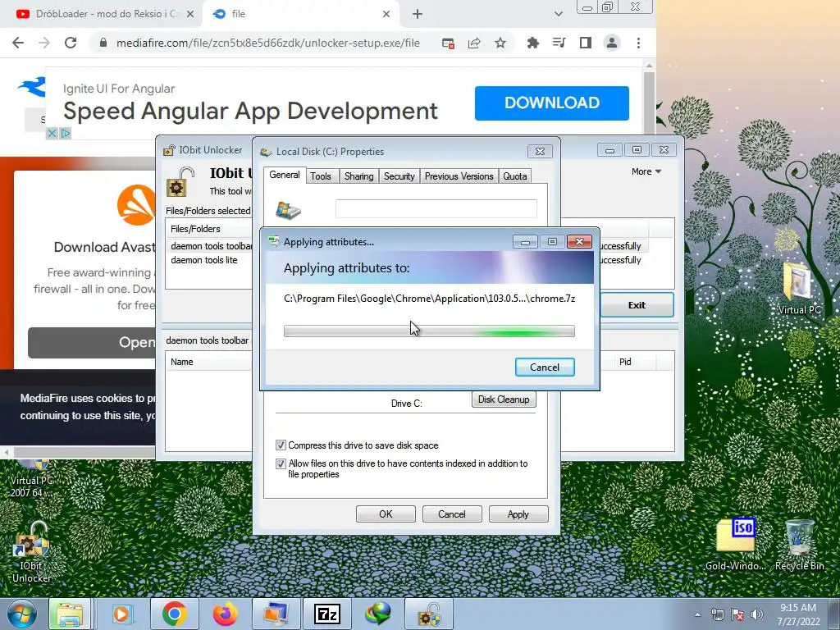Toggle Chrome side panel icon
The height and width of the screenshot is (630, 840).
[x=586, y=43]
